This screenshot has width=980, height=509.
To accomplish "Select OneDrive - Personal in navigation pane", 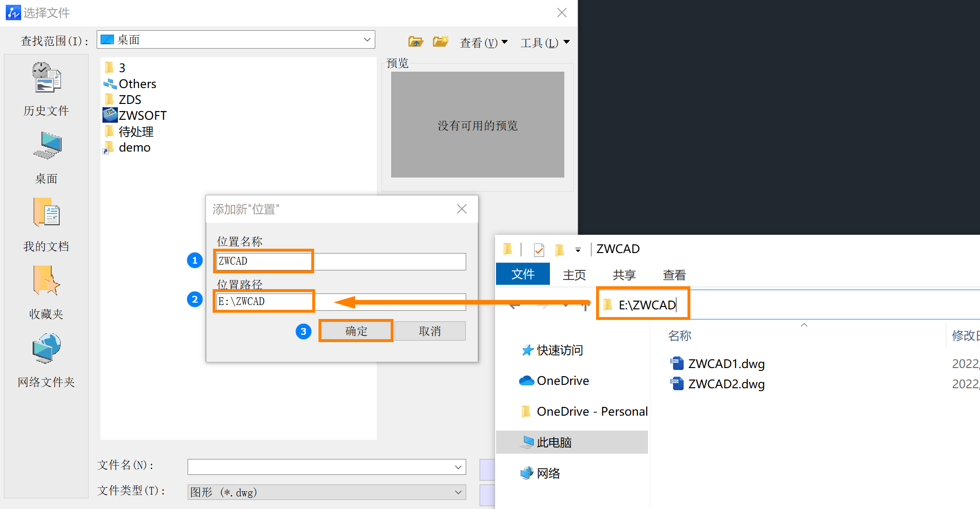I will [585, 411].
